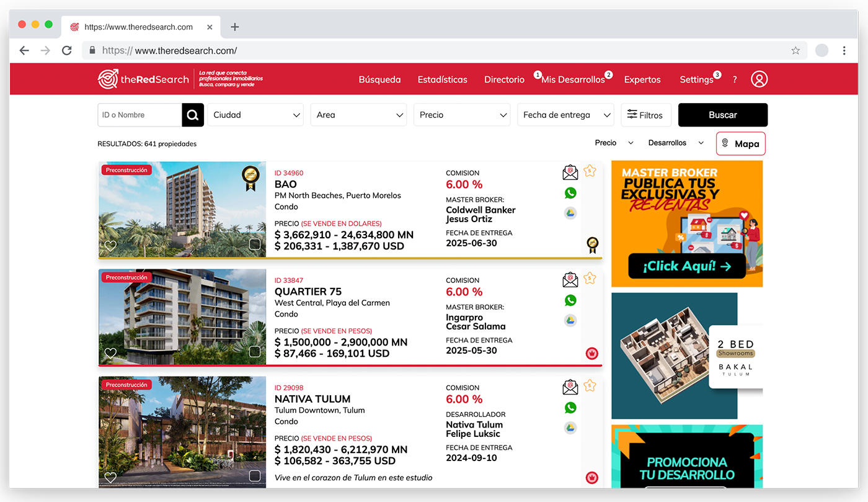This screenshot has width=868, height=502.
Task: Tick the compare checkbox on NATIVA TULUM image
Action: click(x=255, y=476)
